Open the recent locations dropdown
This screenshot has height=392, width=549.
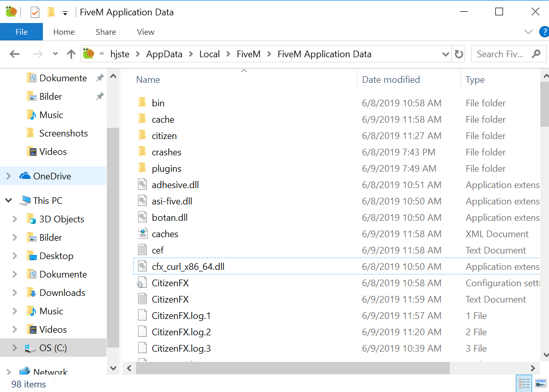(x=55, y=54)
